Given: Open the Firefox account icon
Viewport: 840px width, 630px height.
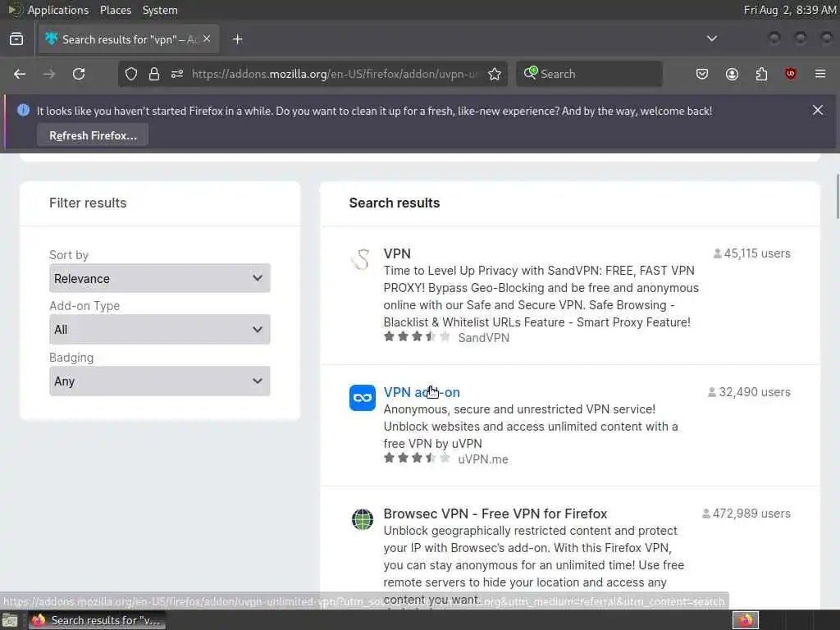Looking at the screenshot, I should point(732,74).
